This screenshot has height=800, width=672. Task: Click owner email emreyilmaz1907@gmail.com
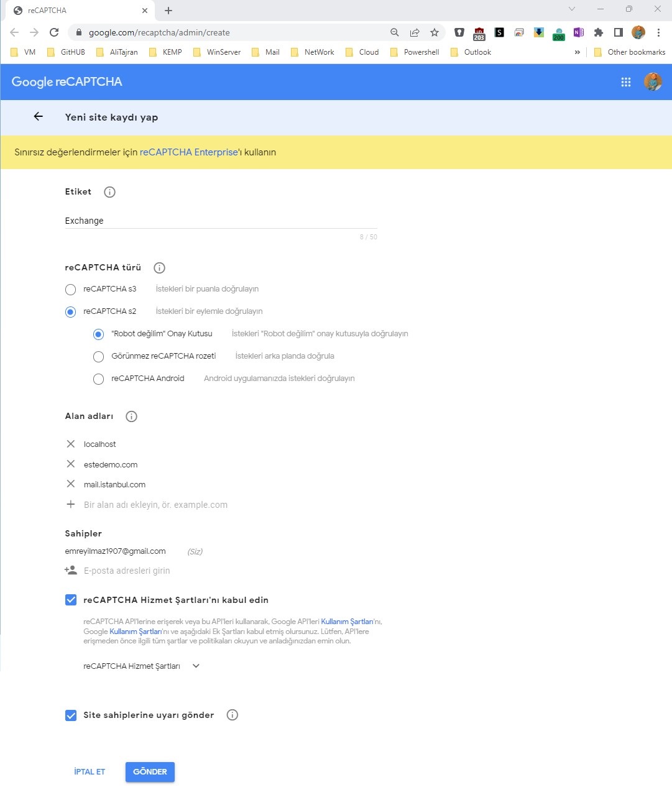coord(115,551)
